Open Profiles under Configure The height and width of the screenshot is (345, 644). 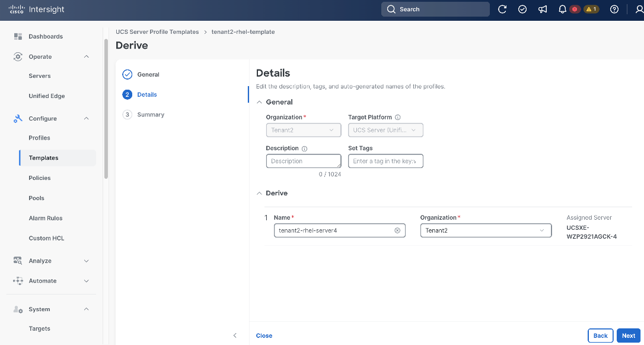point(39,138)
